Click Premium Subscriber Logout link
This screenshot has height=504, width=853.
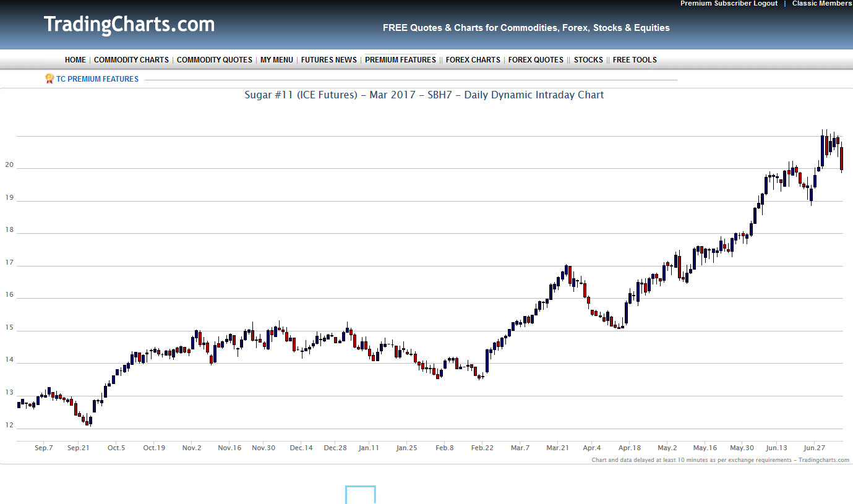pos(729,4)
